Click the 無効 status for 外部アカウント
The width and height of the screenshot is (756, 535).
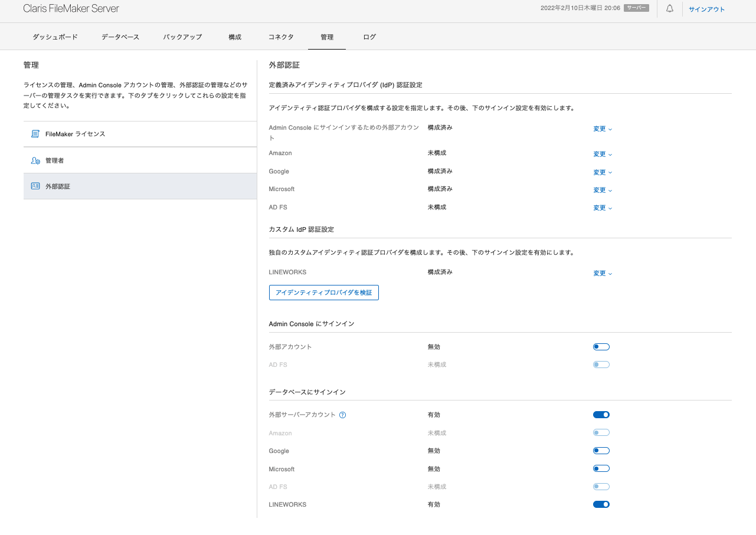click(x=434, y=347)
